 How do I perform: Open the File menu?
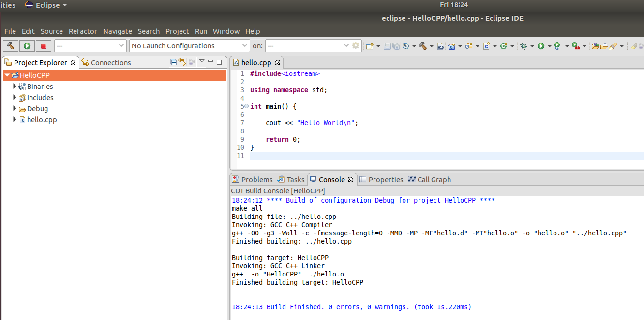pyautogui.click(x=10, y=31)
